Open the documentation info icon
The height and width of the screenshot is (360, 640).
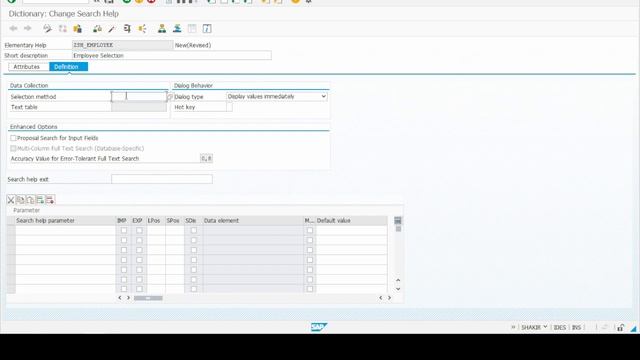click(x=207, y=29)
